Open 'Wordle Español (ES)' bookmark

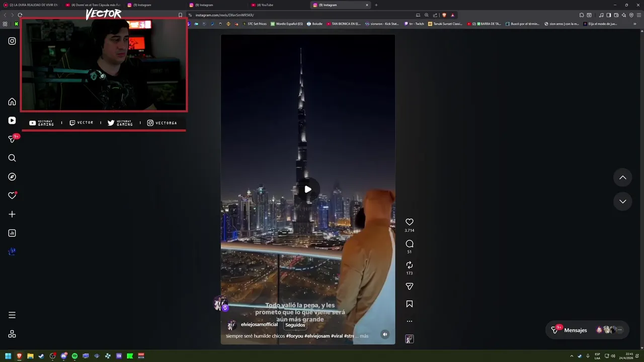[x=287, y=24]
